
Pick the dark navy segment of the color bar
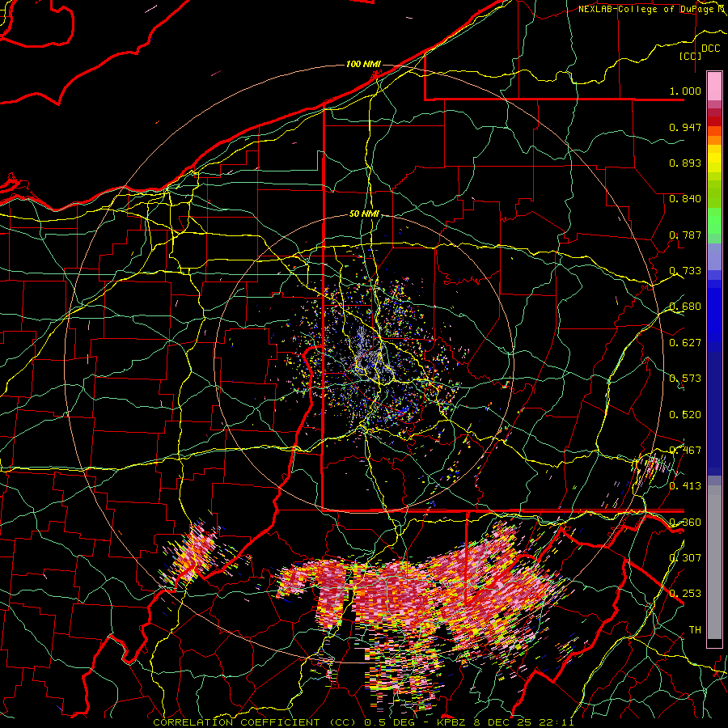(714, 408)
